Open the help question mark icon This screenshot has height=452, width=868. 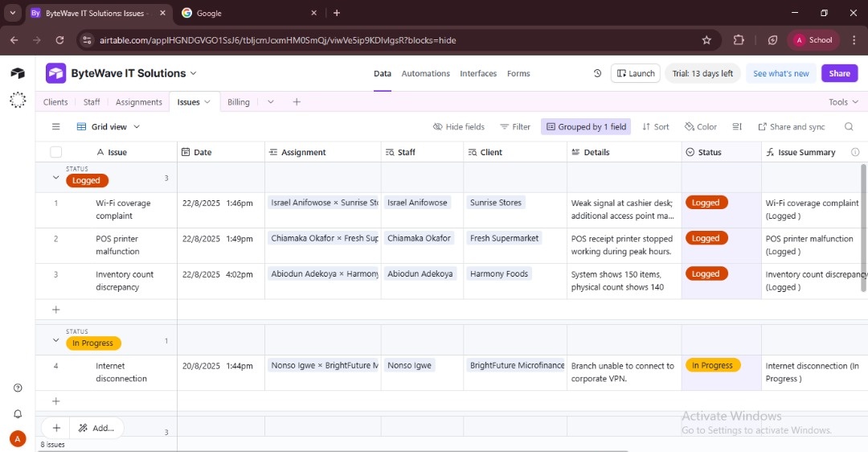[18, 388]
